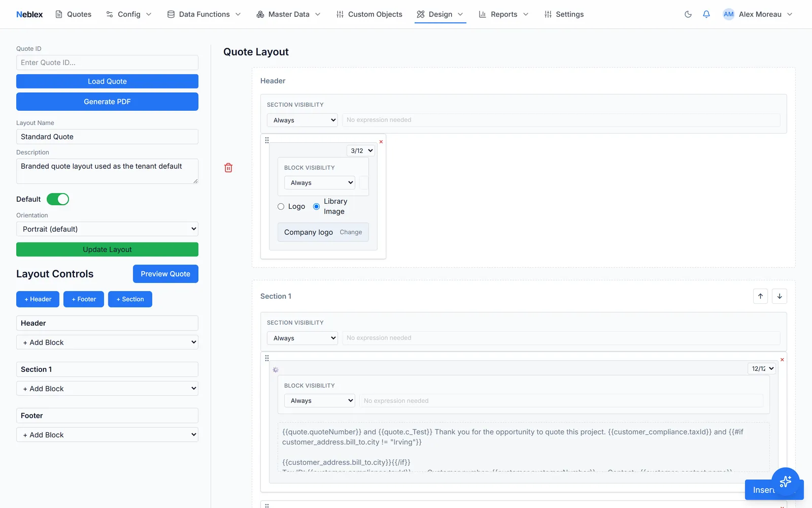812x508 pixels.
Task: Toggle dark mode moon icon
Action: pyautogui.click(x=688, y=14)
